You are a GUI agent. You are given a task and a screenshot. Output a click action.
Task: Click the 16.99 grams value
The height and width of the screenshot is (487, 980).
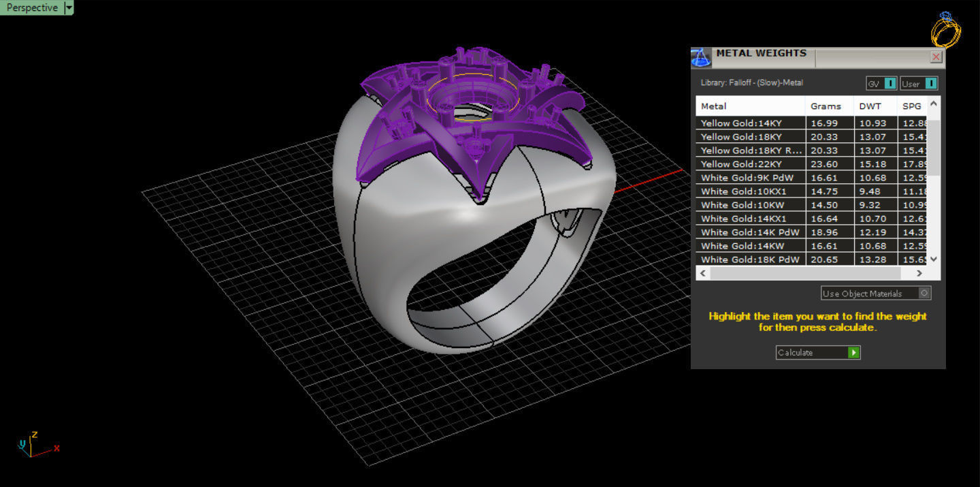823,123
